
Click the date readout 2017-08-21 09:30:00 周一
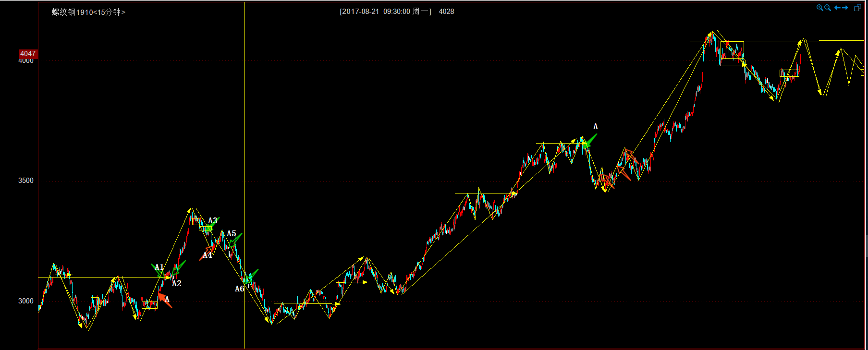tap(385, 12)
